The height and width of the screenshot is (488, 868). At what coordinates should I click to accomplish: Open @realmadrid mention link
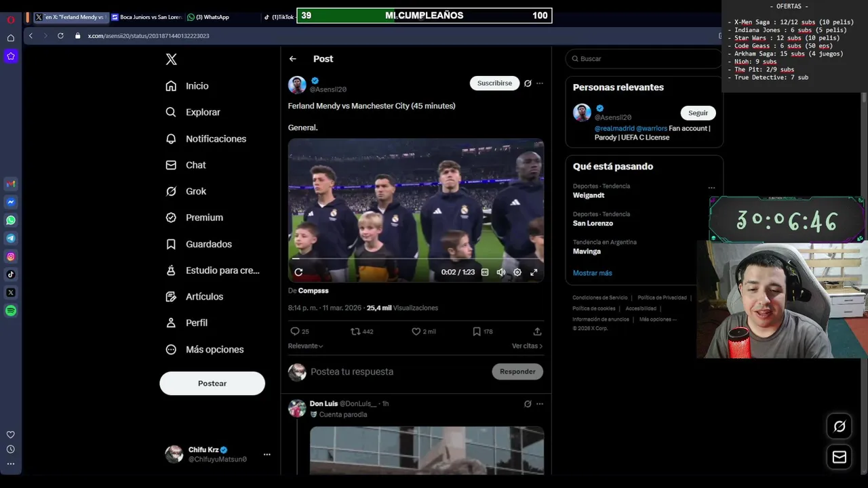coord(614,129)
